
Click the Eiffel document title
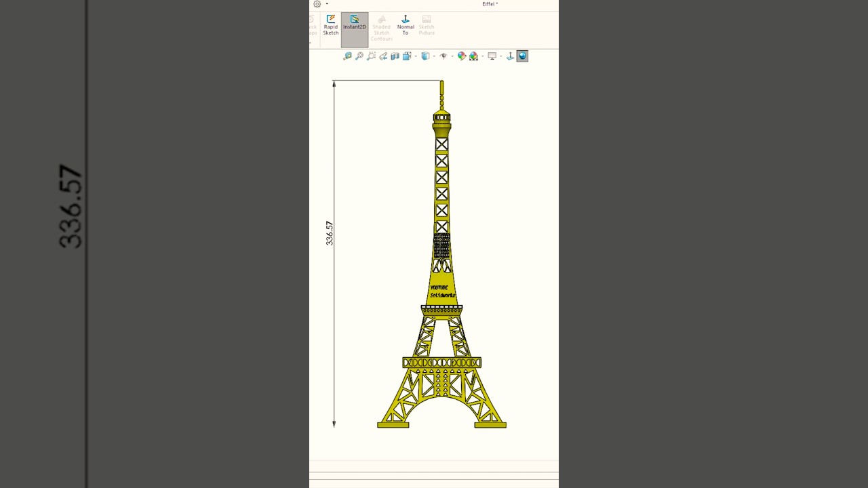point(490,4)
